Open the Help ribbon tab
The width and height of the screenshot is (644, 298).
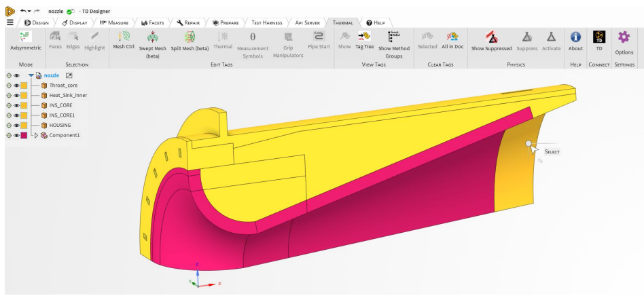click(x=376, y=22)
